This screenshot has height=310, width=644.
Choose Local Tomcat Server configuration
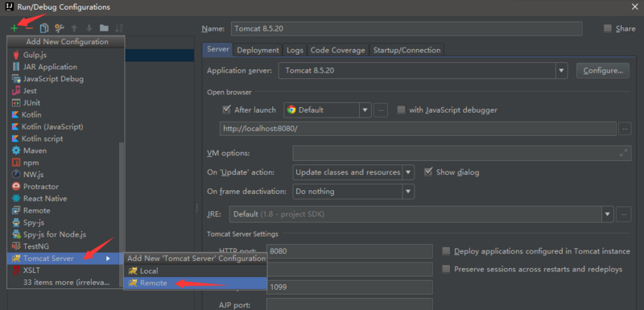196,271
